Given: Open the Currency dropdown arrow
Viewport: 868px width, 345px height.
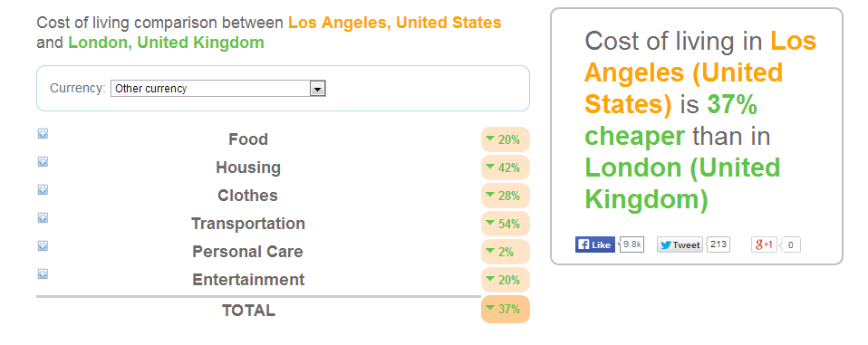Looking at the screenshot, I should click(x=317, y=89).
